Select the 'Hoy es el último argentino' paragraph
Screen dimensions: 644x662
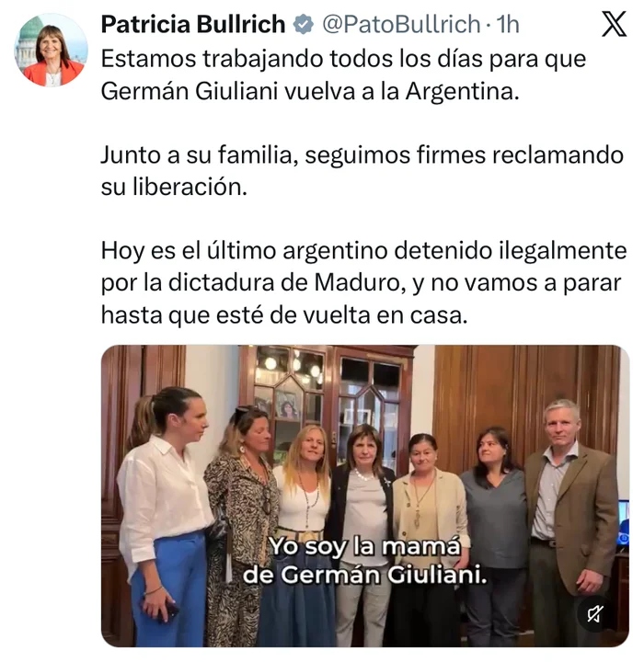point(363,282)
